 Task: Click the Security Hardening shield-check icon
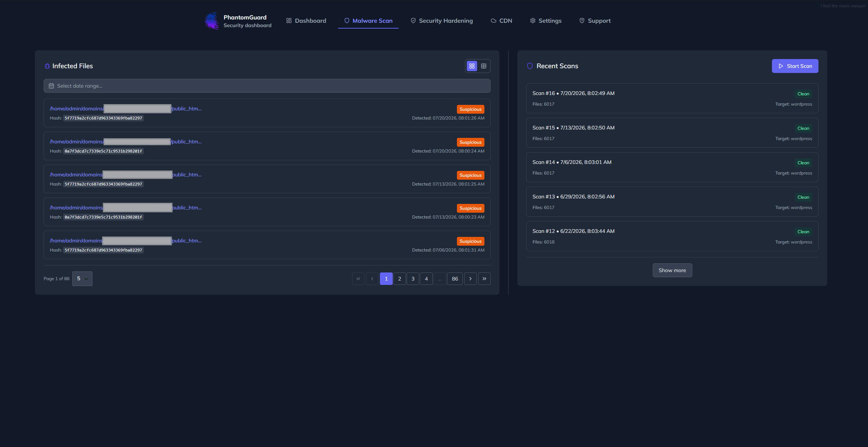[413, 21]
